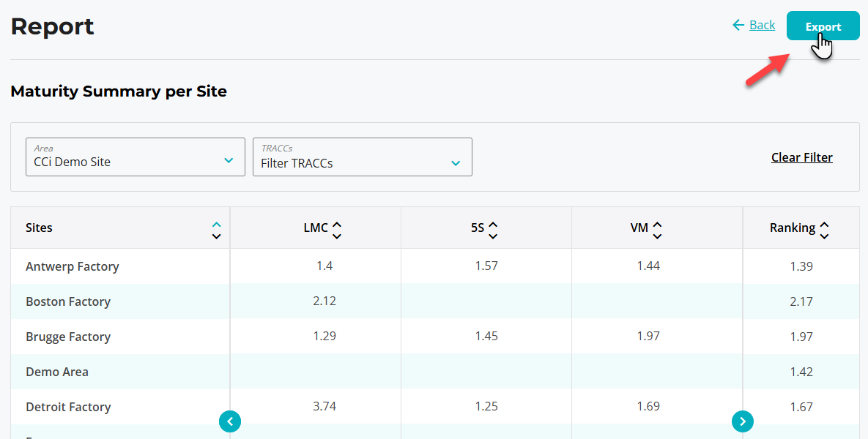Screen dimensions: 868x439
Task: Click Brugge Factory in the Sites column
Action: tap(68, 337)
